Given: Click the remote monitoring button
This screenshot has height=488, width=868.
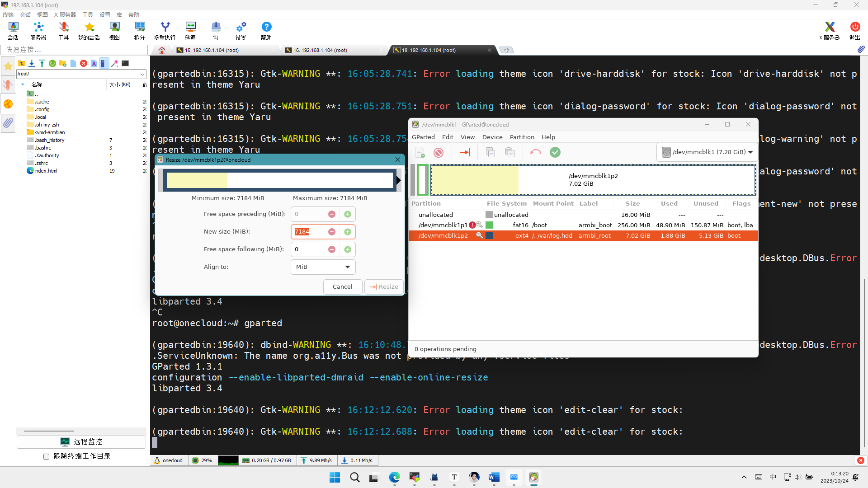Looking at the screenshot, I should point(81,441).
